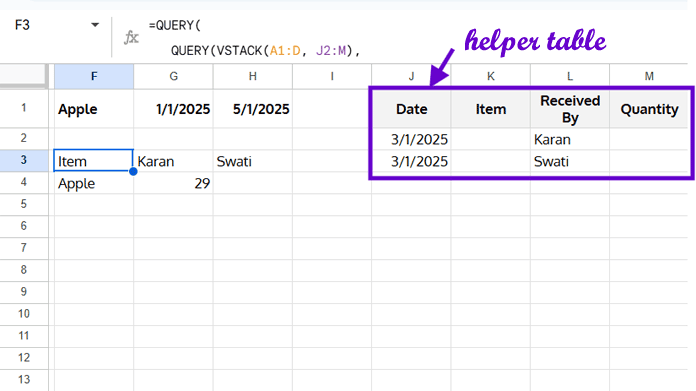Click 3/1/2025 in row 2
Viewport: 696px width, 391px height.
411,139
